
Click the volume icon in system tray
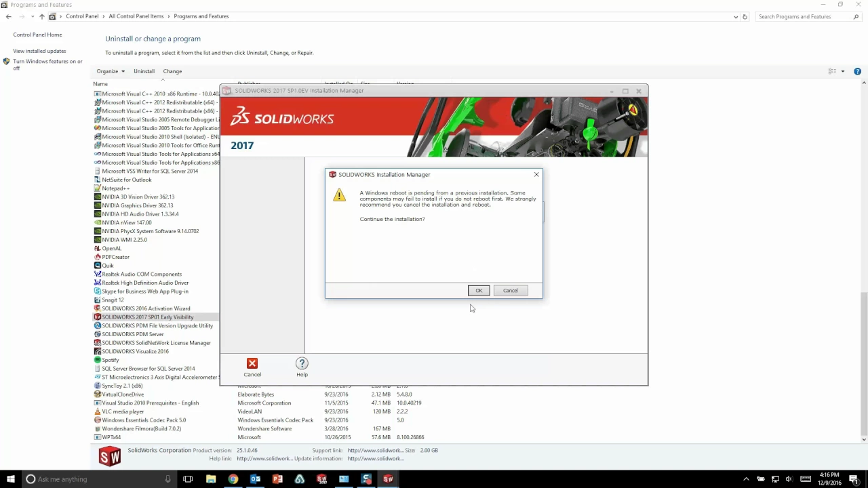click(x=790, y=479)
